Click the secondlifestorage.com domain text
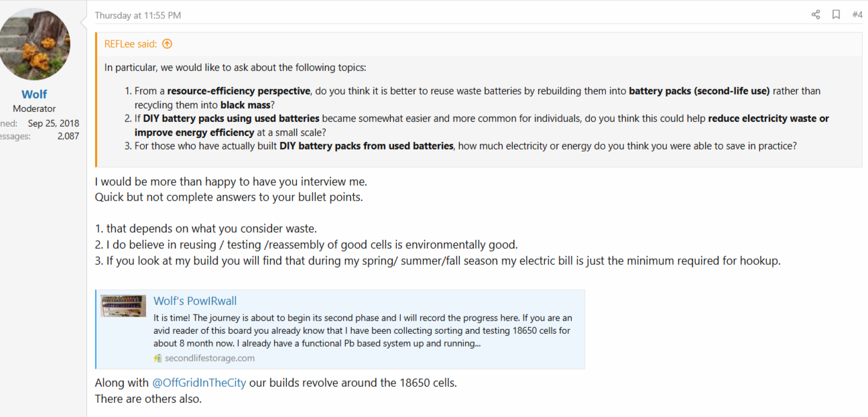The image size is (868, 417). click(x=210, y=358)
